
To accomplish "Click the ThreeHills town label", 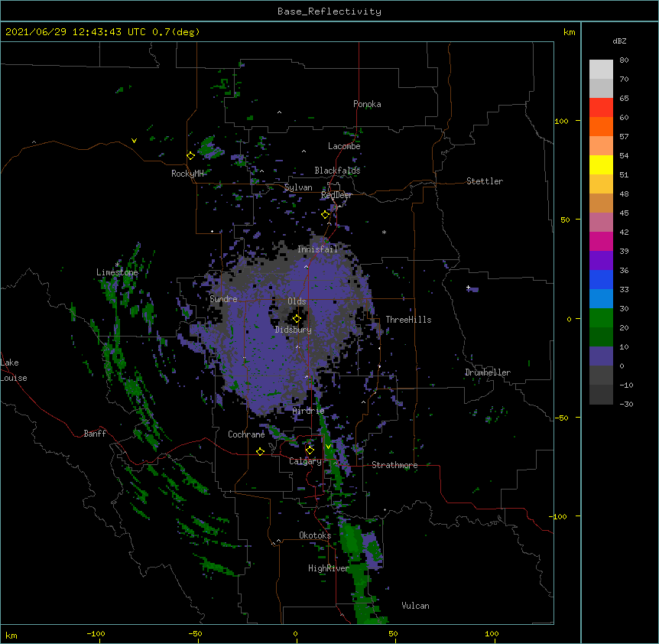I will (x=408, y=320).
